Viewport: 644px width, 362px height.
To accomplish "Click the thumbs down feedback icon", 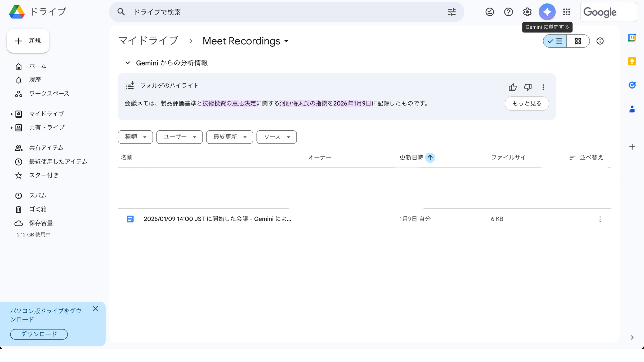I will [528, 87].
